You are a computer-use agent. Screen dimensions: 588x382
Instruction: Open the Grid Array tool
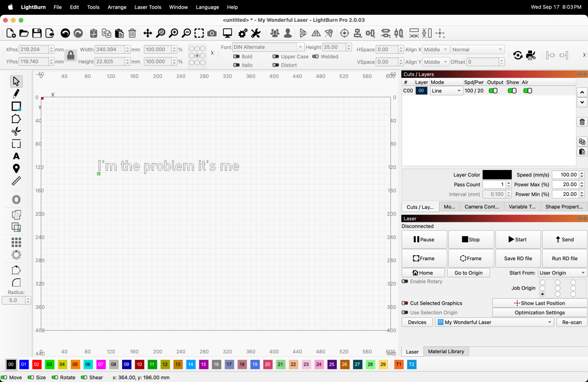16,242
